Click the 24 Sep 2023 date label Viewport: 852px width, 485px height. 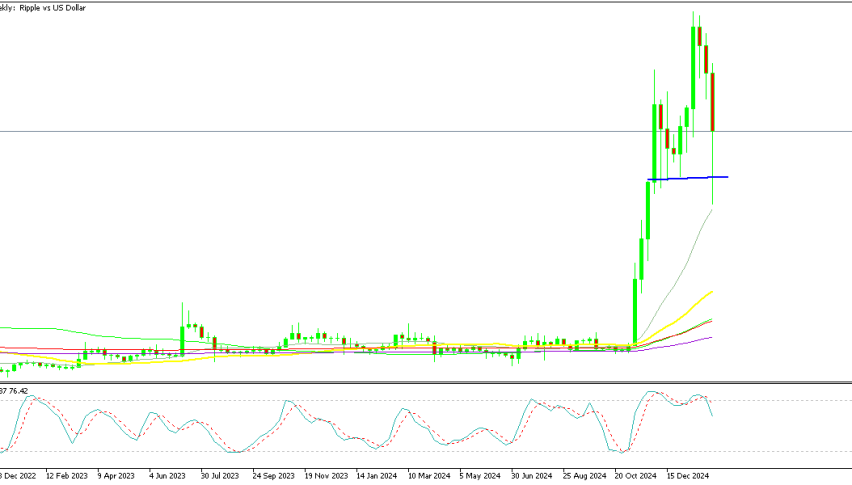273,476
